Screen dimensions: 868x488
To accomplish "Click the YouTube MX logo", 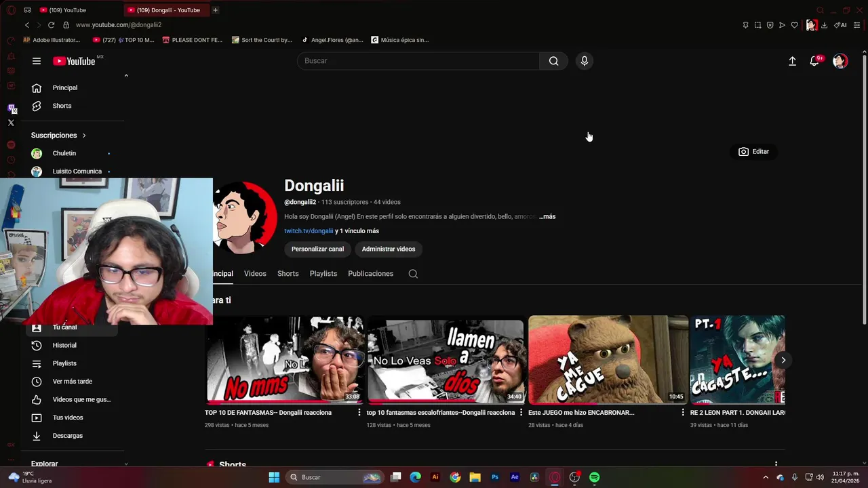I will (78, 61).
